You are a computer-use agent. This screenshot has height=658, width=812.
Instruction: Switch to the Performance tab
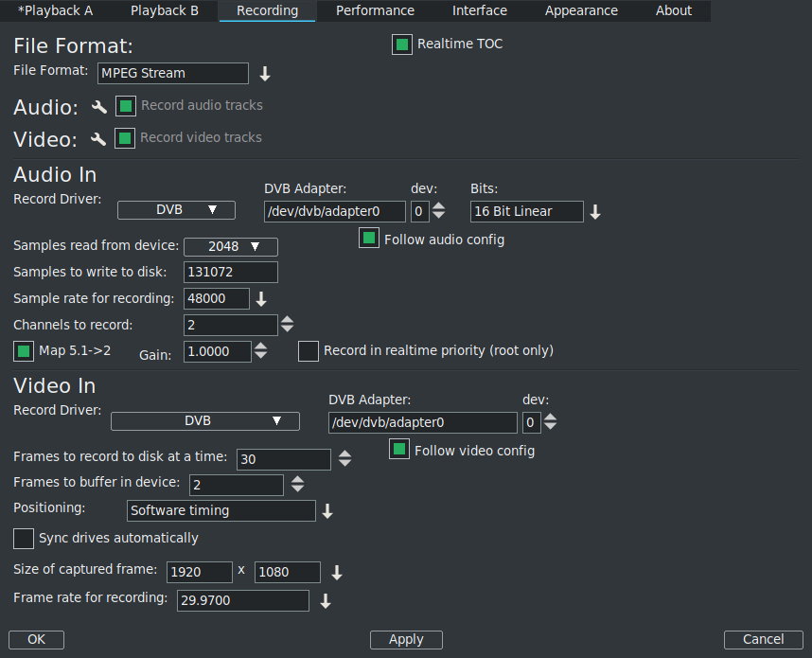point(375,11)
